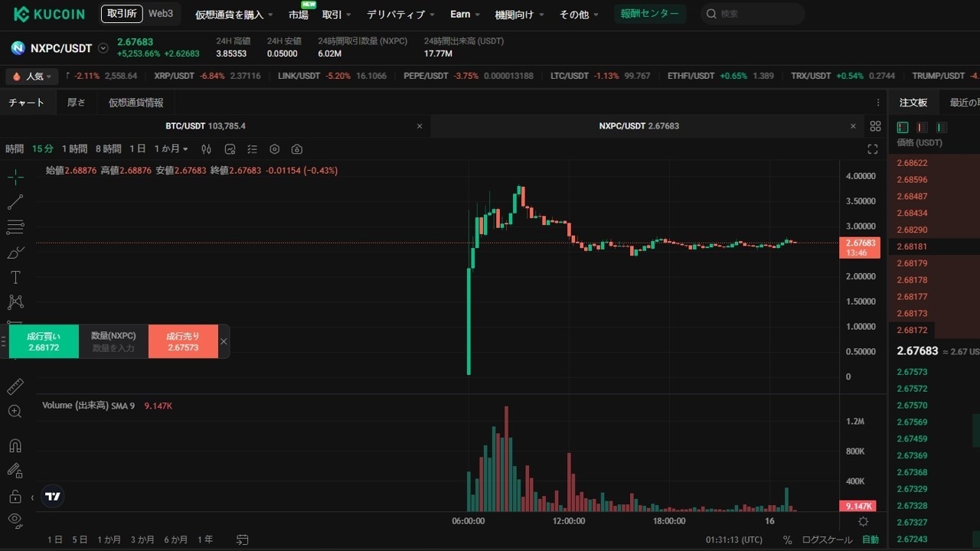The height and width of the screenshot is (551, 980).
Task: Open the 取引 navigation dropdown
Action: click(336, 15)
